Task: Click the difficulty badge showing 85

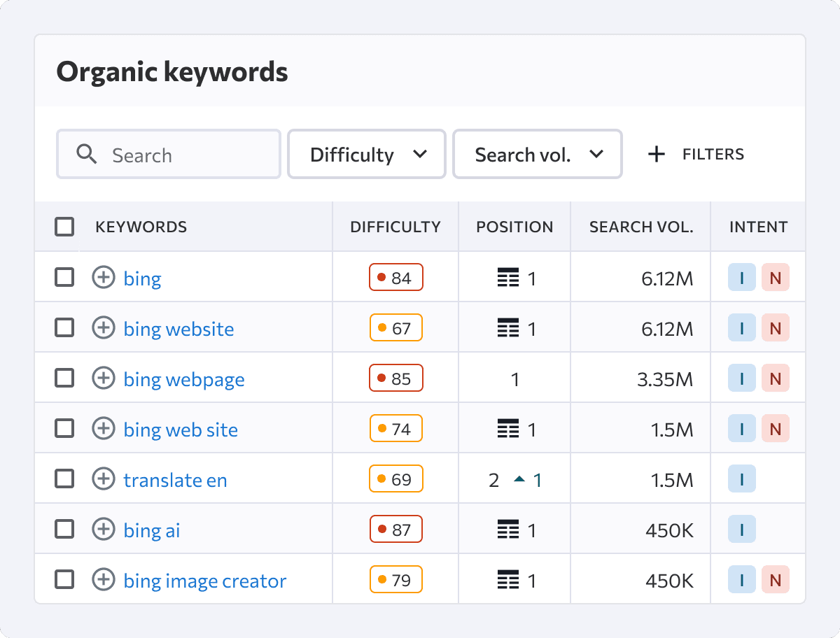Action: point(396,378)
